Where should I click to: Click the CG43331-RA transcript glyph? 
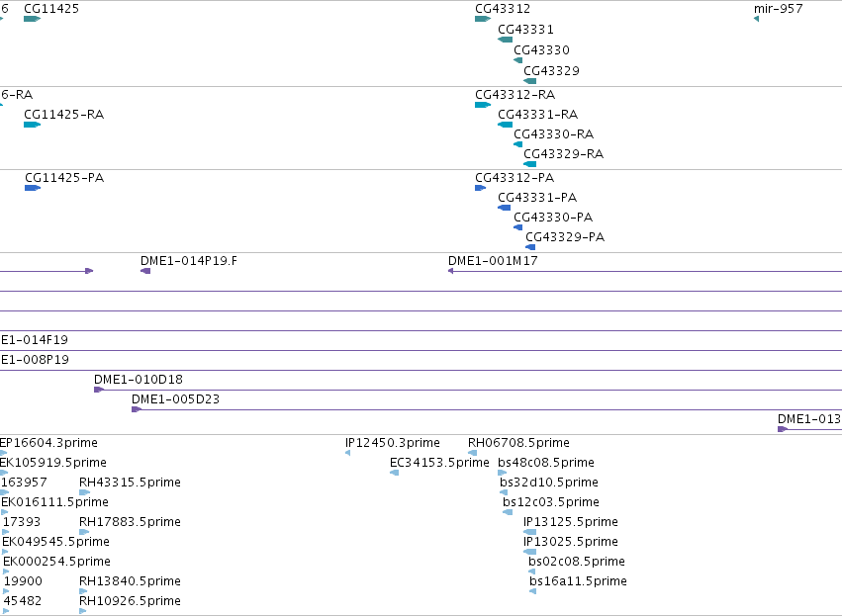pos(506,125)
